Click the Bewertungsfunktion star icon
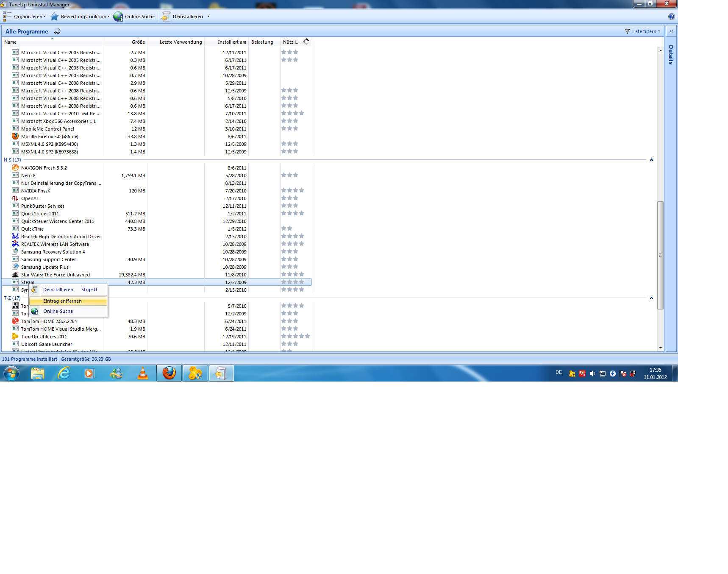This screenshot has height=574, width=728. (x=54, y=17)
